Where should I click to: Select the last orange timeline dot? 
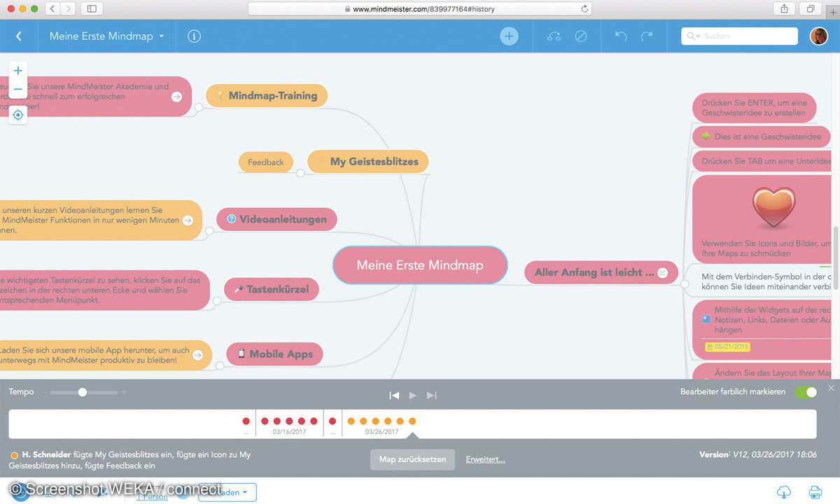point(412,421)
